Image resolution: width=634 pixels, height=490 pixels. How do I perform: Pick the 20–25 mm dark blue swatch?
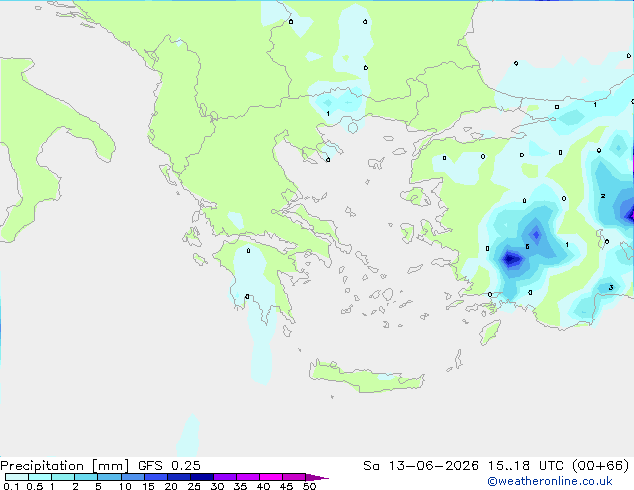click(x=179, y=477)
